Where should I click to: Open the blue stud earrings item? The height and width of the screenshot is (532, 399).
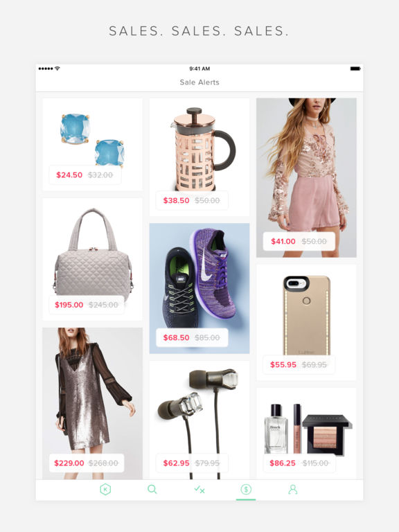pos(92,145)
